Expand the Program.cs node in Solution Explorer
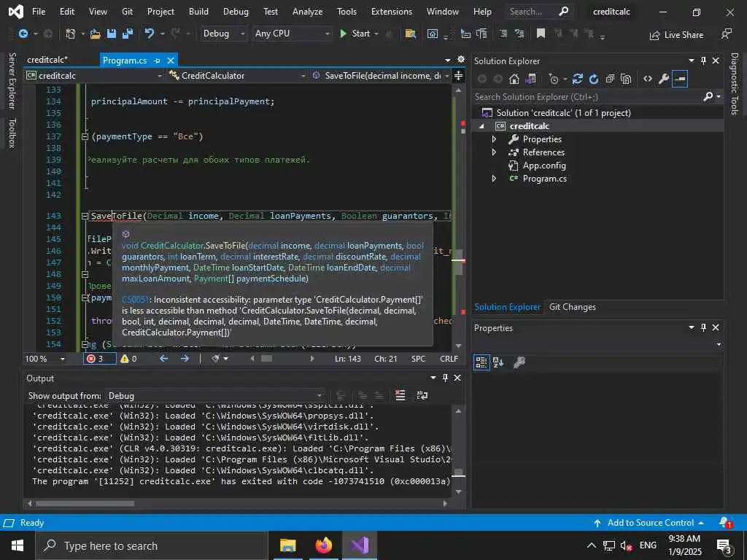 [x=494, y=179]
